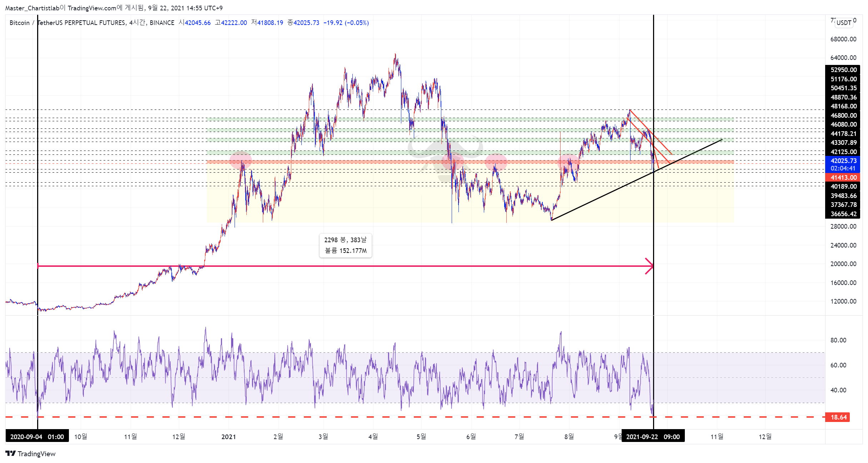Select the 36656.42 price level label

843,214
